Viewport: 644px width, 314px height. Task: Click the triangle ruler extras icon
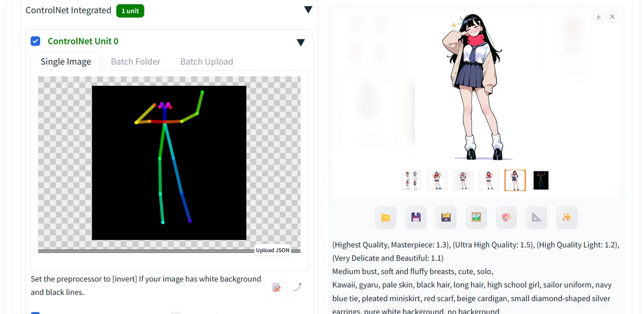click(536, 217)
